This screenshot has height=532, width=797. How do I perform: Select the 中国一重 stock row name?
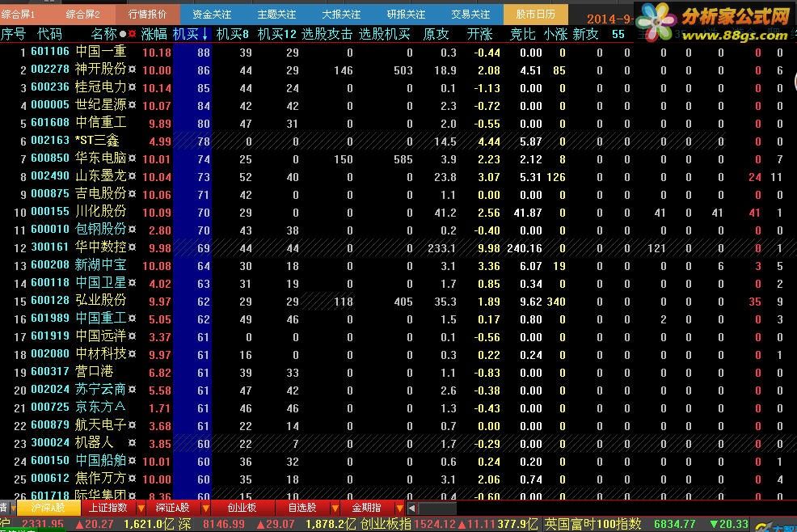point(101,52)
